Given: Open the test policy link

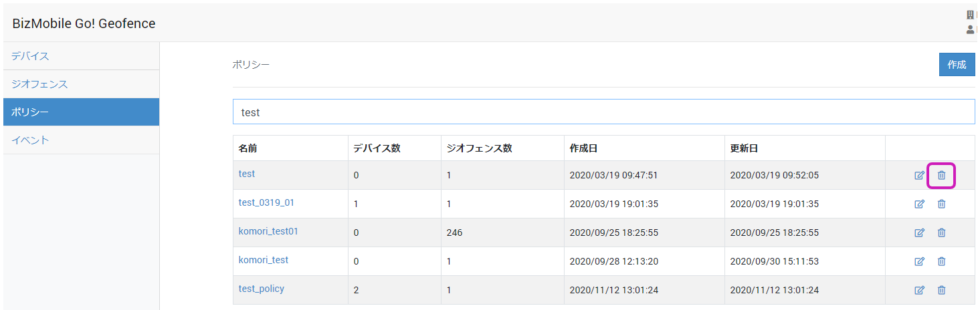Looking at the screenshot, I should coord(247,174).
